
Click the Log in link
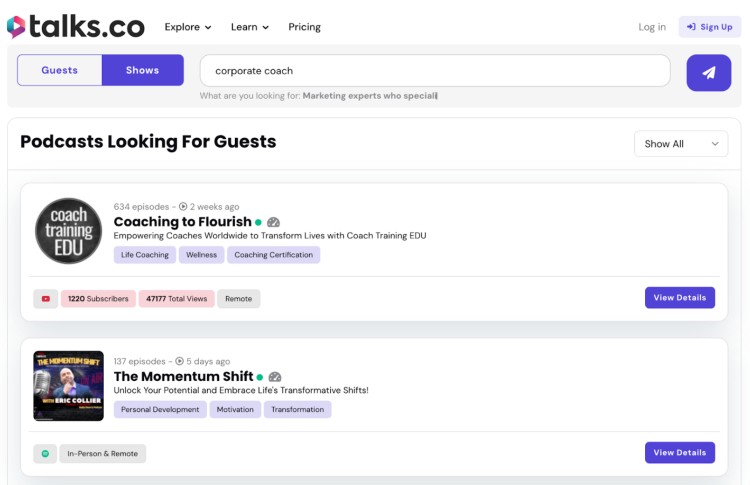[652, 27]
